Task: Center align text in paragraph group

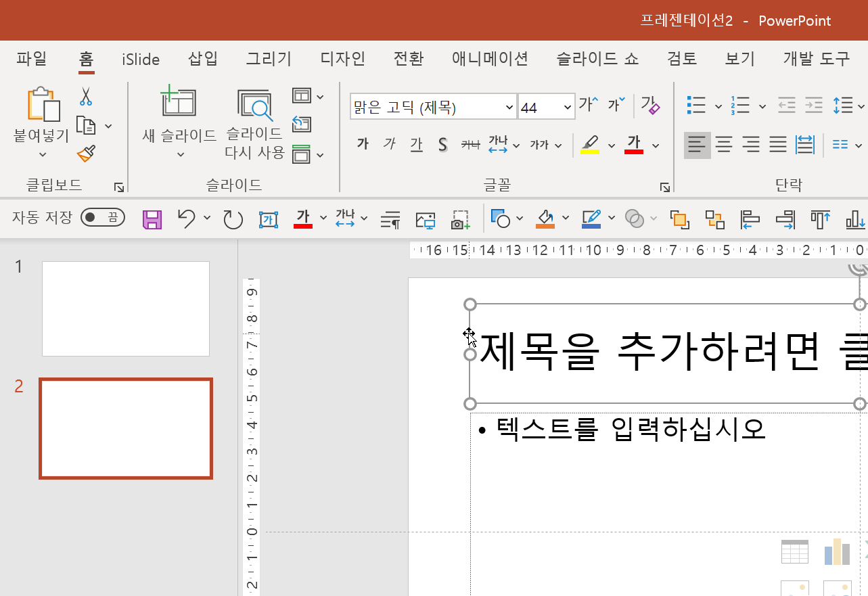Action: [724, 144]
